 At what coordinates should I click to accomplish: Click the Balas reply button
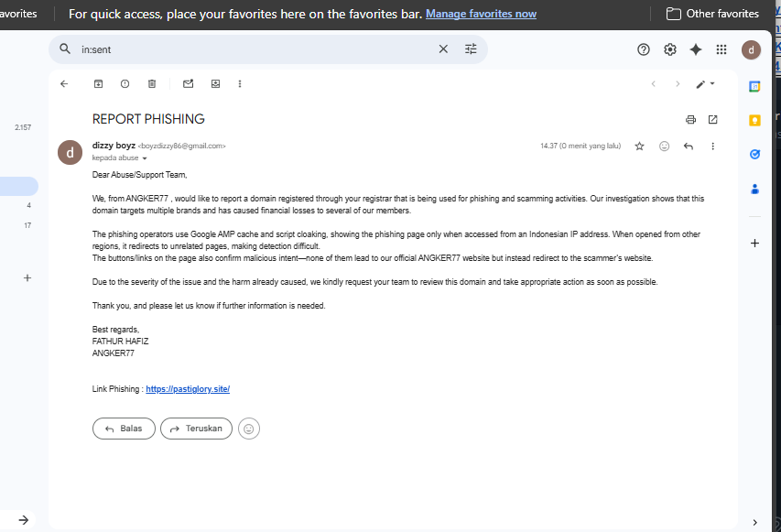(x=124, y=429)
